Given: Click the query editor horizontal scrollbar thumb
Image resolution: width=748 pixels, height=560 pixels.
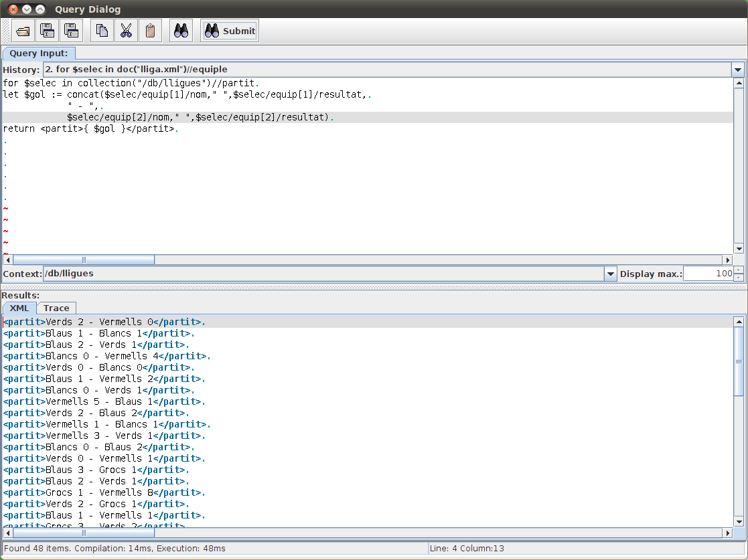Looking at the screenshot, I should pyautogui.click(x=84, y=260).
